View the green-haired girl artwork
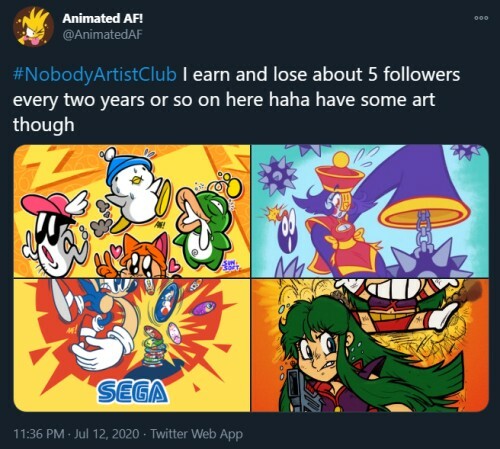Screen dimensions: 500x449 pyautogui.click(x=370, y=345)
